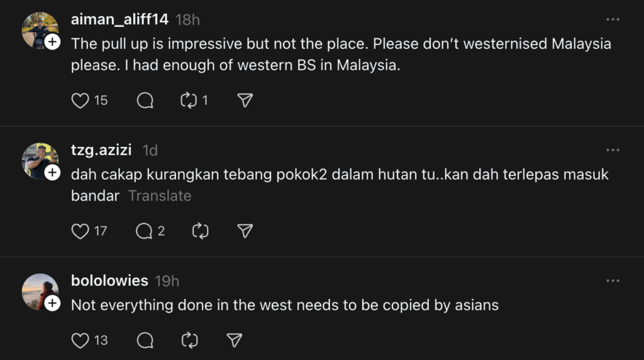Open more options for bololowies' comment
Image resolution: width=644 pixels, height=360 pixels.
pos(613,281)
